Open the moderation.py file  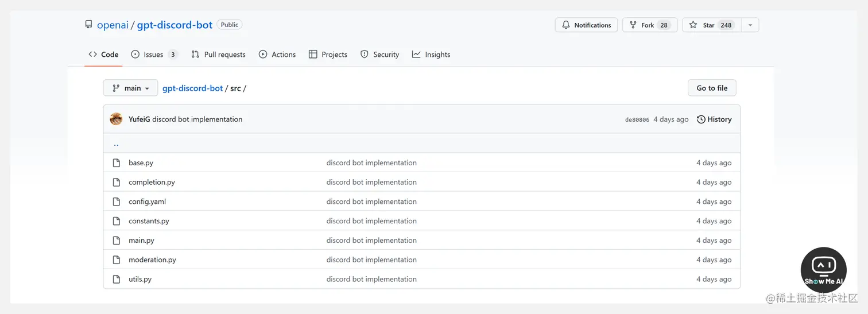click(152, 260)
